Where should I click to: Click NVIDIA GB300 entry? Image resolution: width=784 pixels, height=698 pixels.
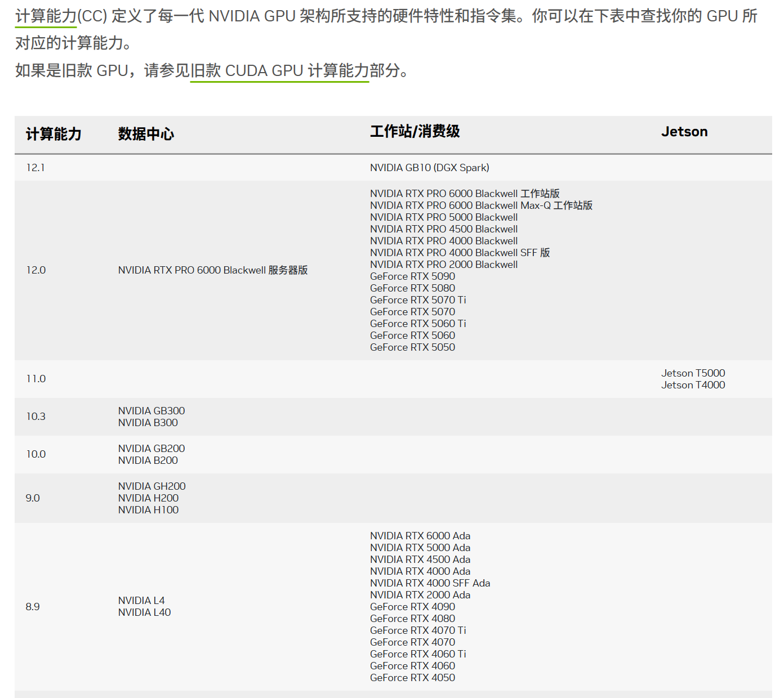click(152, 411)
